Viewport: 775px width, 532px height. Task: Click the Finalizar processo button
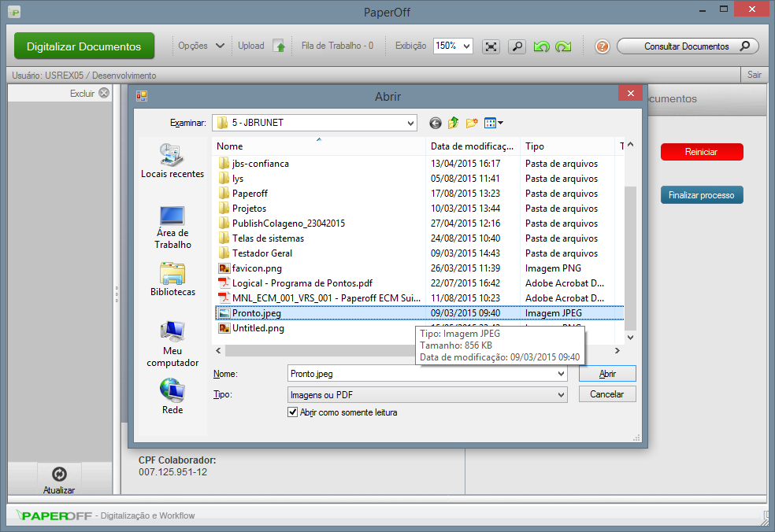[702, 194]
